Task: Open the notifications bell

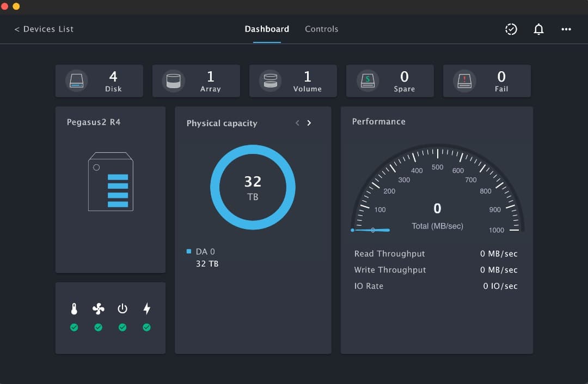Action: [x=538, y=29]
